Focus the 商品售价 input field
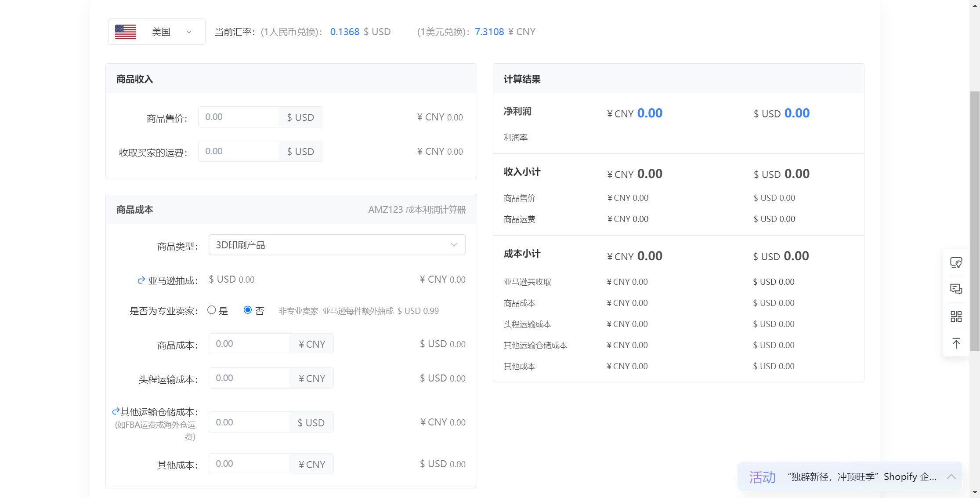The height and width of the screenshot is (498, 980). coord(239,117)
